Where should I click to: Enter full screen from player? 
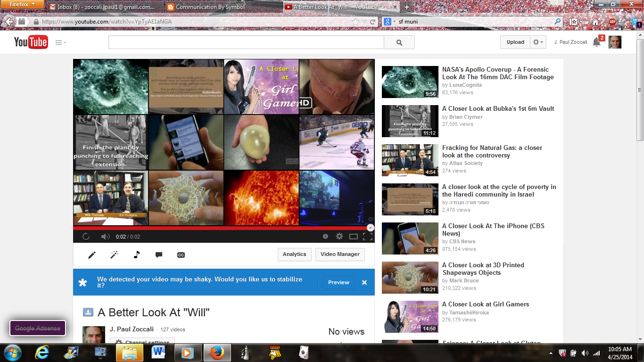pos(368,237)
